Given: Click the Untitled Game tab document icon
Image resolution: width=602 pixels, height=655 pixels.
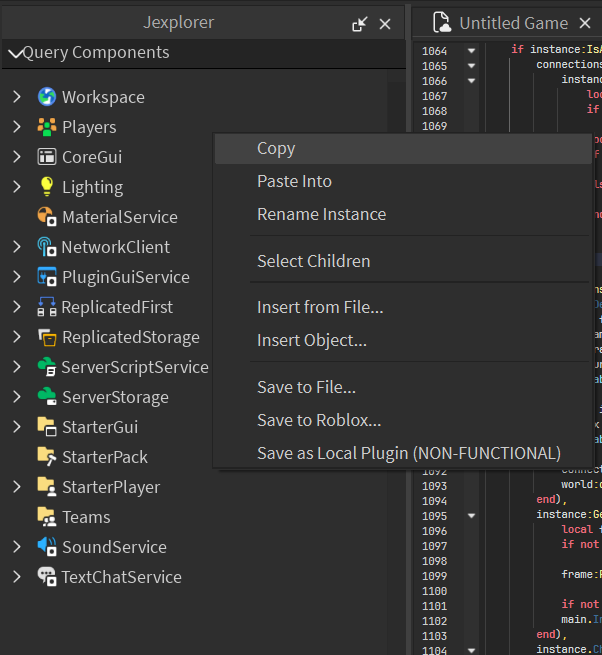Looking at the screenshot, I should click(x=442, y=22).
